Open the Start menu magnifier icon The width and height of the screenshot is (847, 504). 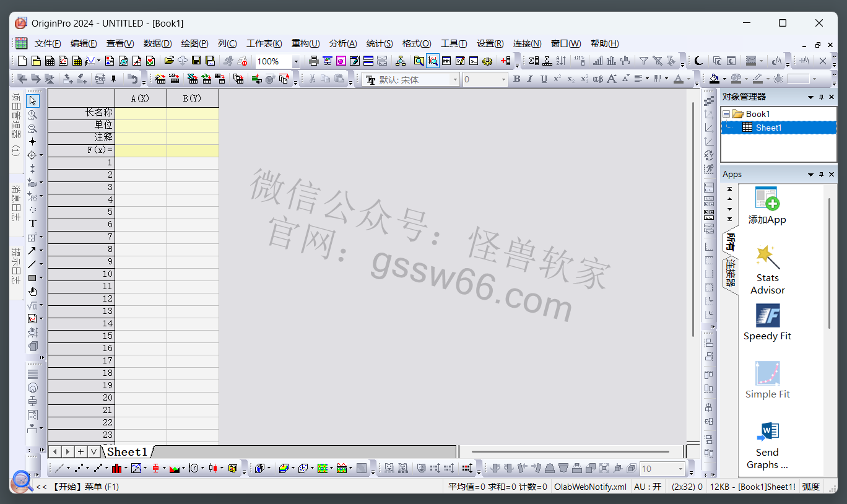pos(22,481)
